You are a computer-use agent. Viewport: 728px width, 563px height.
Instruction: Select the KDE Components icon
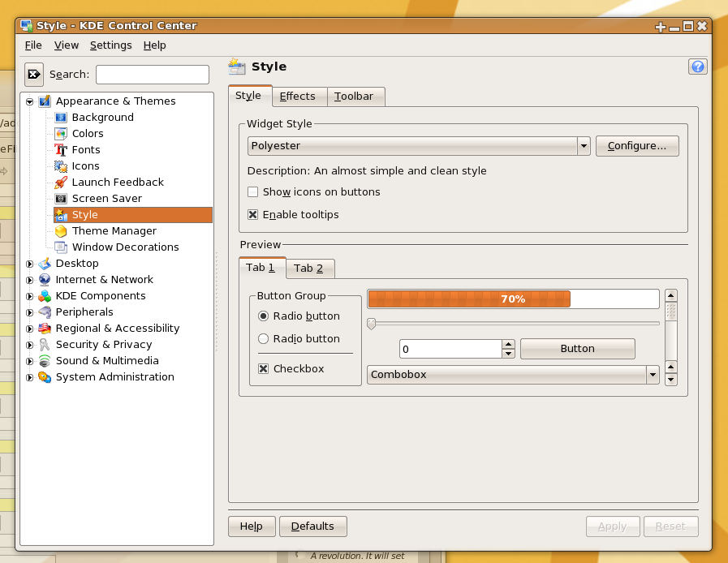pos(45,296)
